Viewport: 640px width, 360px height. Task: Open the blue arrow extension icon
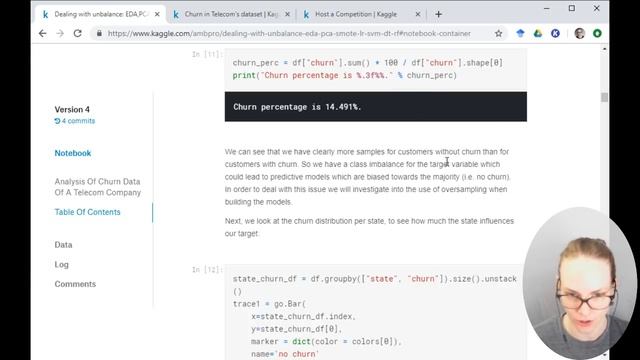click(x=520, y=33)
